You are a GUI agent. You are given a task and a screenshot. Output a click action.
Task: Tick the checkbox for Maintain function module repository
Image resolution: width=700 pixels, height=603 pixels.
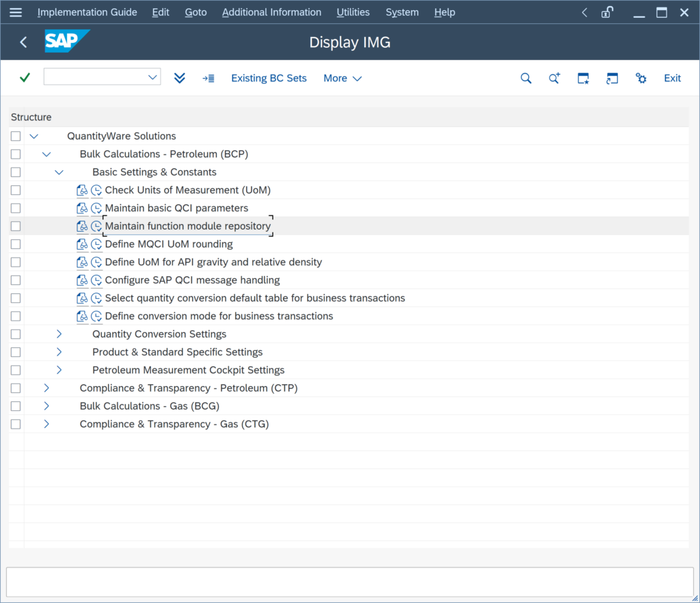(16, 226)
